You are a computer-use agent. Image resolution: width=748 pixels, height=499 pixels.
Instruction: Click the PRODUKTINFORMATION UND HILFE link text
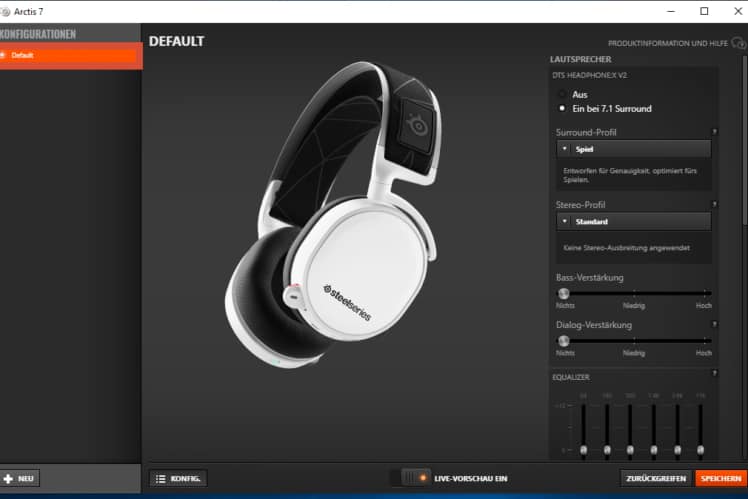(667, 43)
